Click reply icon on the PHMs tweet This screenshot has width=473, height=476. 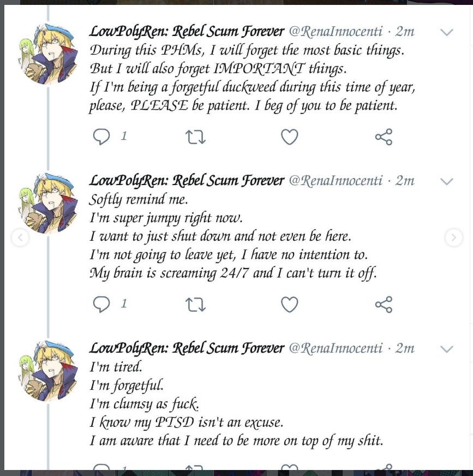point(101,136)
